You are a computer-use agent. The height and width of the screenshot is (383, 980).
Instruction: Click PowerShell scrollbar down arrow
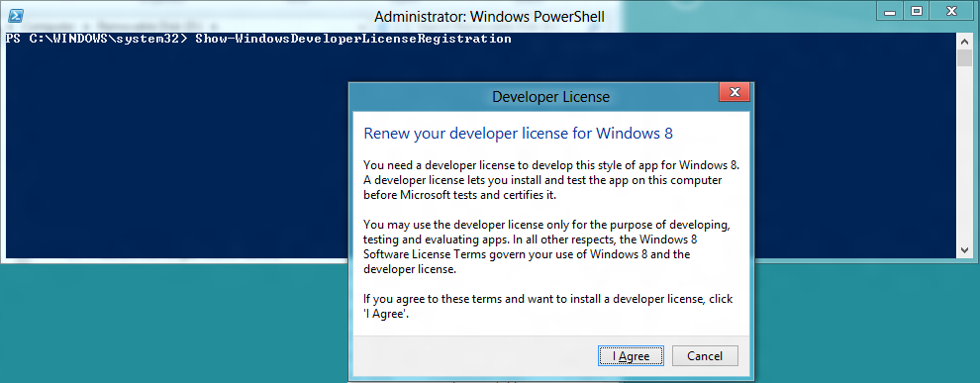click(x=965, y=249)
